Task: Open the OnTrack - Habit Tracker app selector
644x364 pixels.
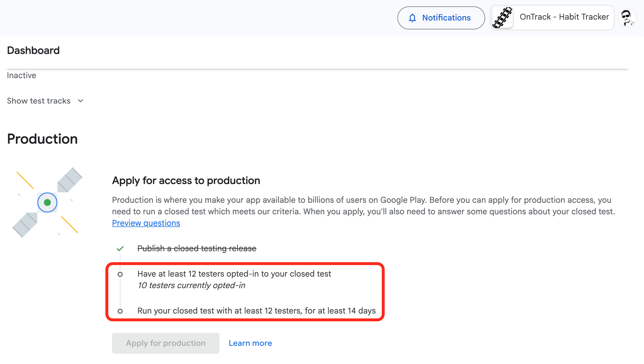Action: click(564, 17)
